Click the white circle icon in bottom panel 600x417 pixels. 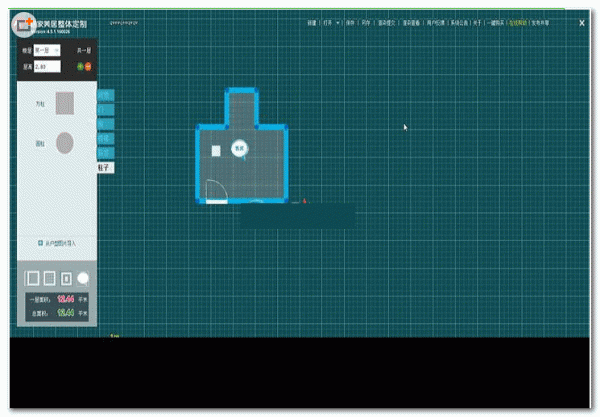click(x=84, y=277)
